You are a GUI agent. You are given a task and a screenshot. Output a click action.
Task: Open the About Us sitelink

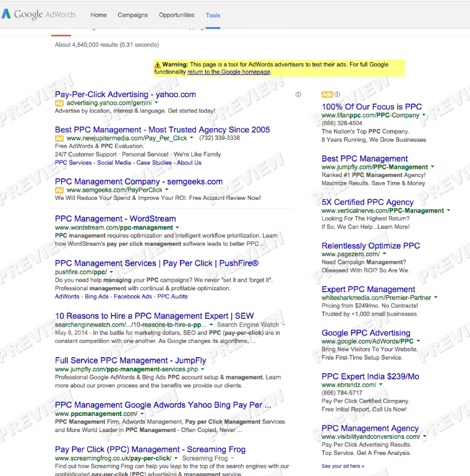[x=189, y=163]
